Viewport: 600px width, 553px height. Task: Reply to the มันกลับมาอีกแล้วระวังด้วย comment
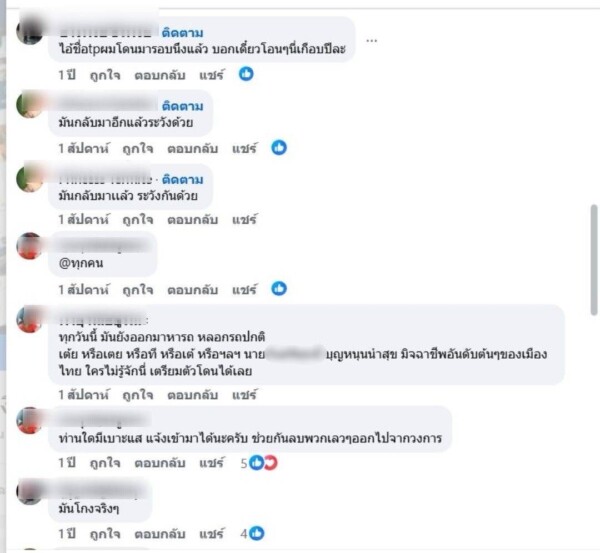192,148
